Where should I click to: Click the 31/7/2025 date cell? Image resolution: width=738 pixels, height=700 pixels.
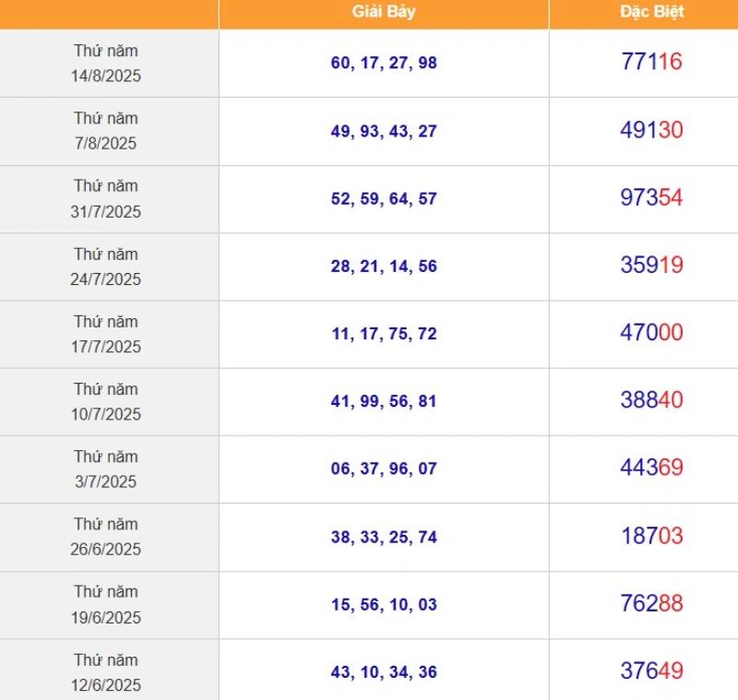tap(106, 198)
